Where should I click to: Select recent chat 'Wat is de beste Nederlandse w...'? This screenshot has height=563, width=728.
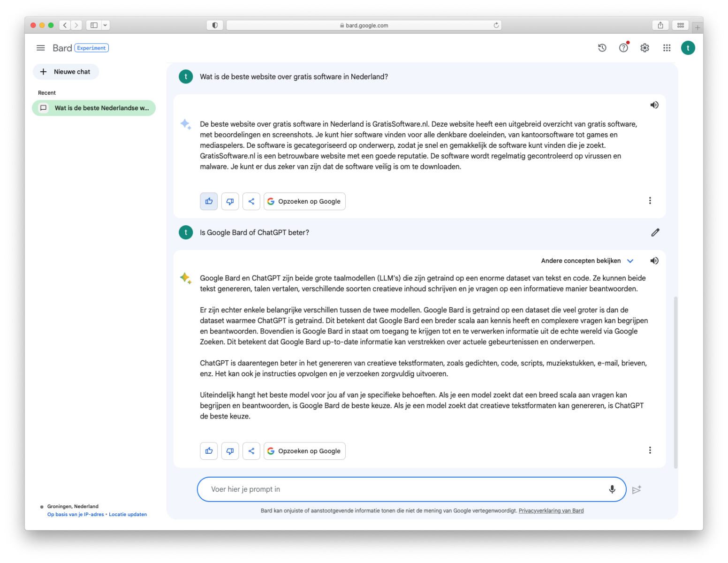click(94, 108)
